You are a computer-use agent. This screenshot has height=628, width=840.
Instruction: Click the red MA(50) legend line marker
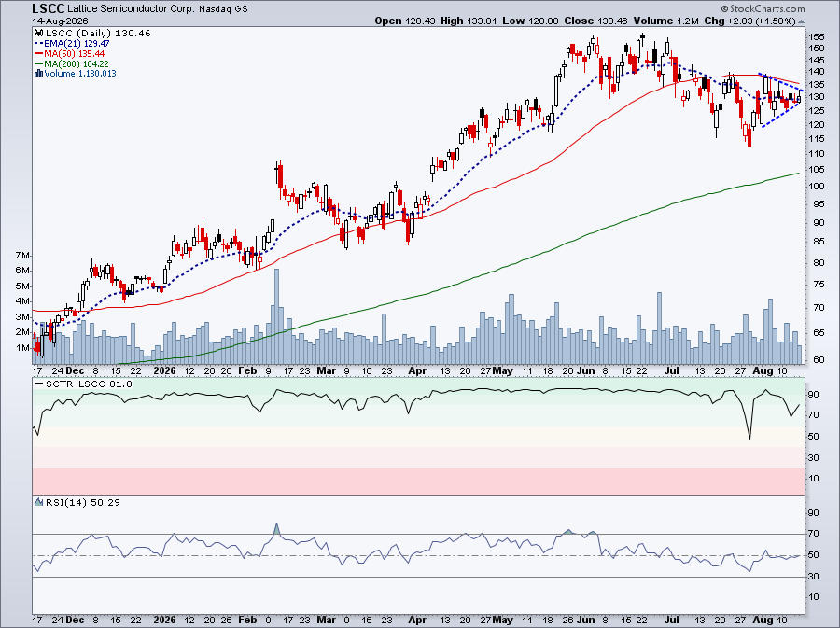click(38, 53)
